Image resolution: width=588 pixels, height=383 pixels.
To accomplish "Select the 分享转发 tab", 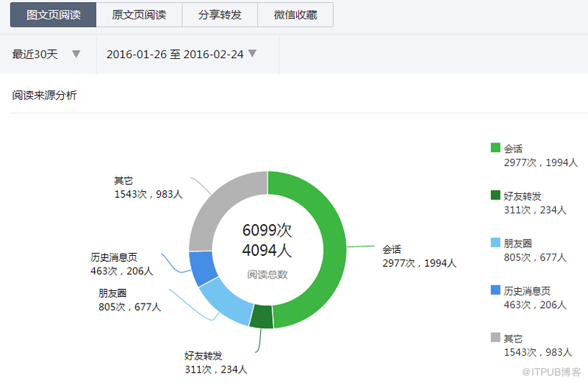I will click(x=220, y=15).
